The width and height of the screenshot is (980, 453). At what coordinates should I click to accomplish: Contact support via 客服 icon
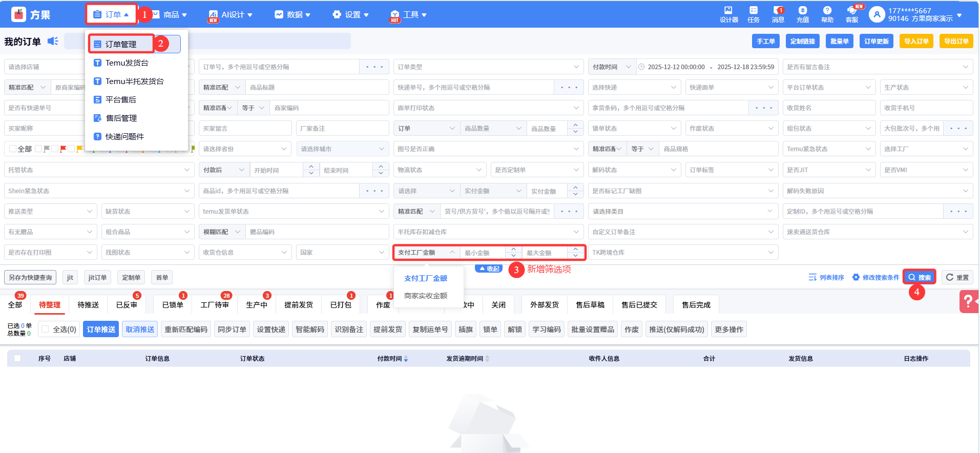click(852, 14)
